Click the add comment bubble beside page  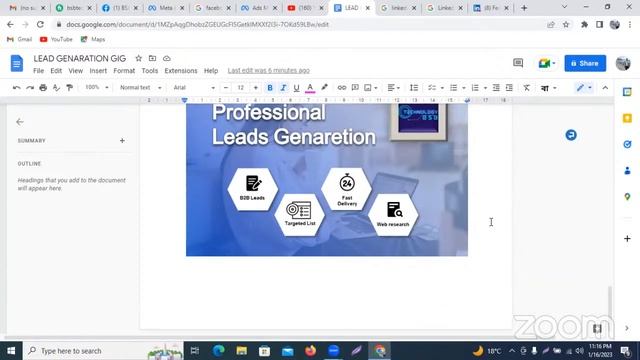point(571,135)
